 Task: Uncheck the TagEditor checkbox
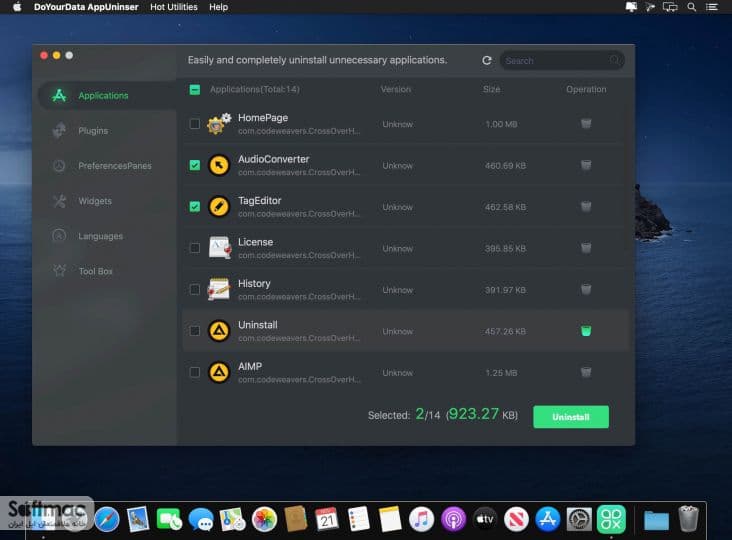coord(195,206)
